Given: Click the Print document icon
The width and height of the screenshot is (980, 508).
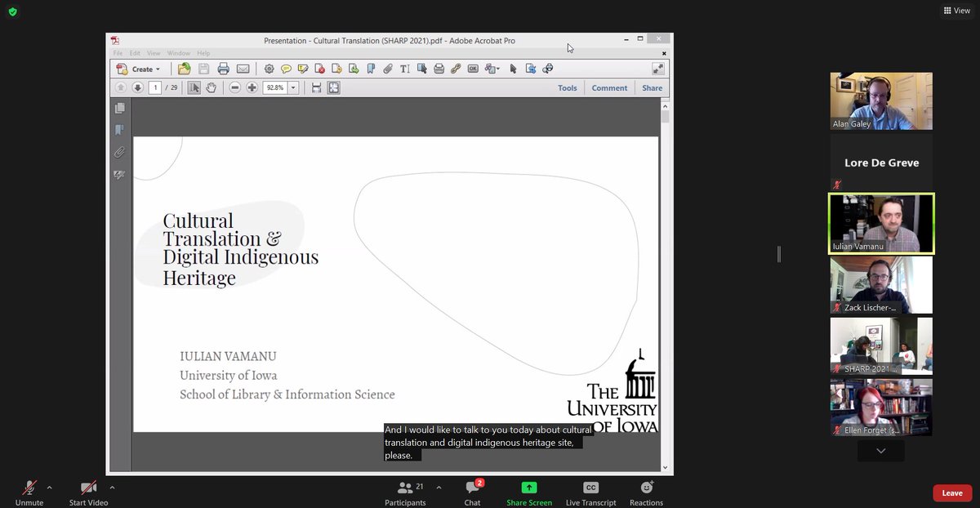Looking at the screenshot, I should [221, 69].
